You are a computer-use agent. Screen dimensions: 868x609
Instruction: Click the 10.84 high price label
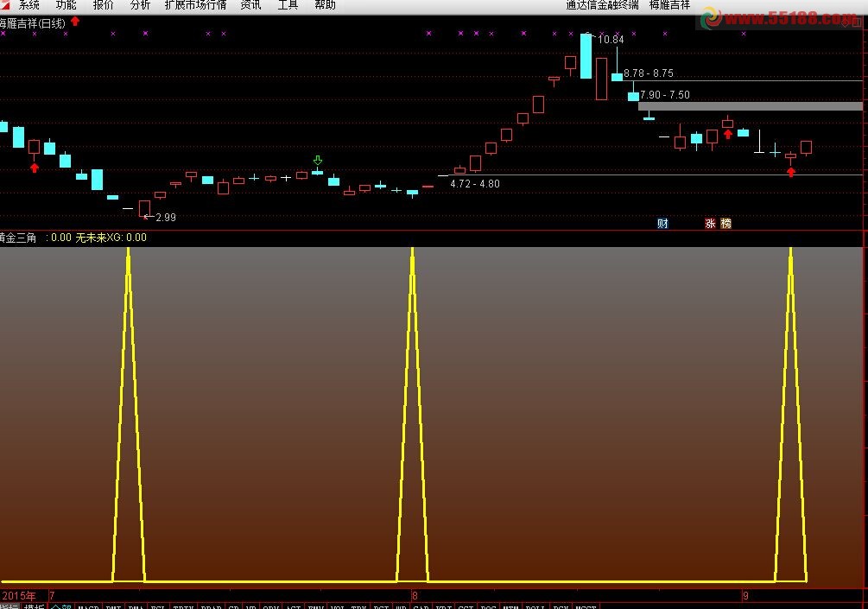coord(611,40)
